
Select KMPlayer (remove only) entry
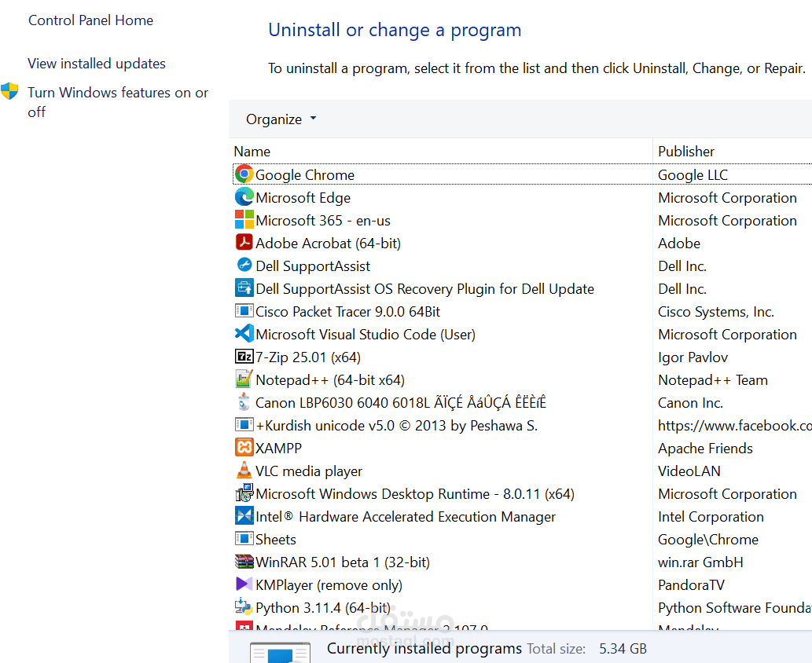click(x=329, y=585)
